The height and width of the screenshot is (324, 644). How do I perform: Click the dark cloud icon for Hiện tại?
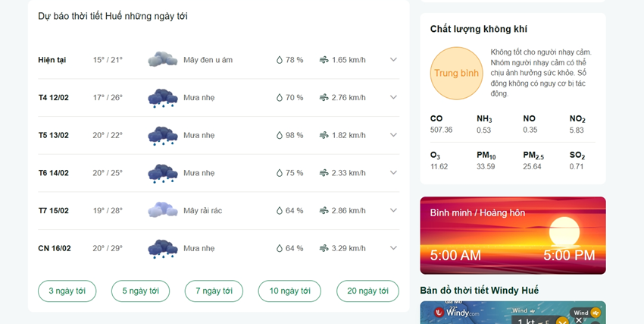point(163,60)
